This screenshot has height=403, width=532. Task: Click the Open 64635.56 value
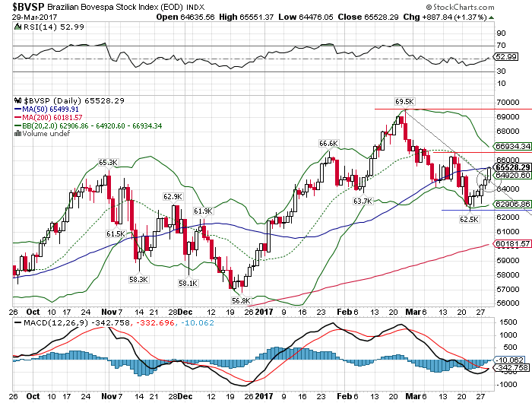pyautogui.click(x=185, y=17)
